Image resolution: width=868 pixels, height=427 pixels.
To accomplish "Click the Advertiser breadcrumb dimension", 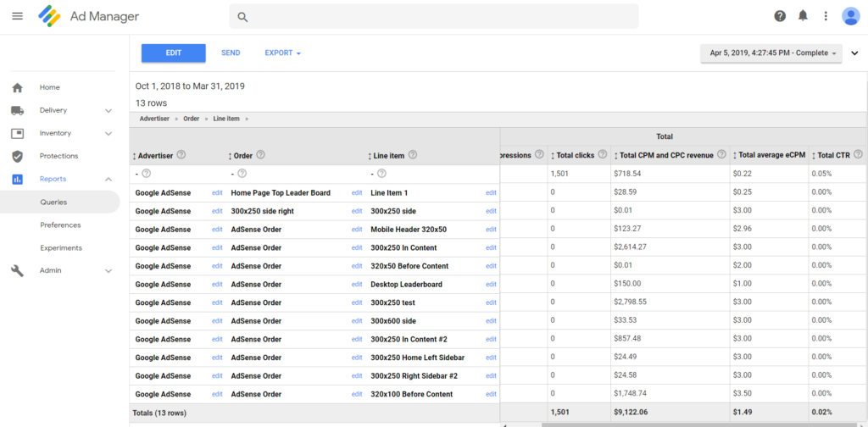I will 154,119.
